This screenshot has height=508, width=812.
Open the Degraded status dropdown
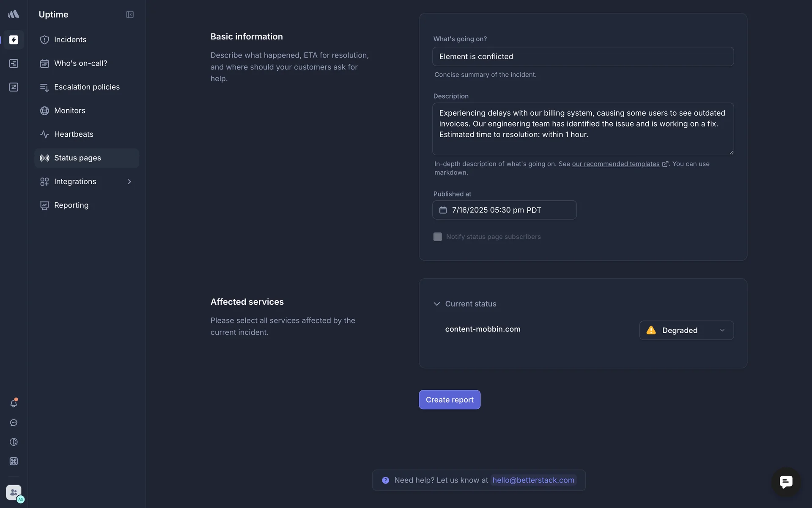(x=686, y=330)
